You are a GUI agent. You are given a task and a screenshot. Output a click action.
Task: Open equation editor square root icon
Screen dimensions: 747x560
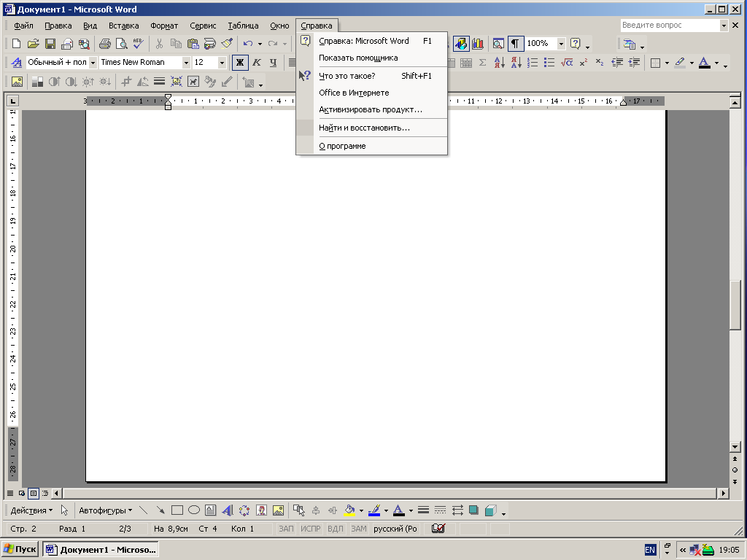(x=566, y=63)
